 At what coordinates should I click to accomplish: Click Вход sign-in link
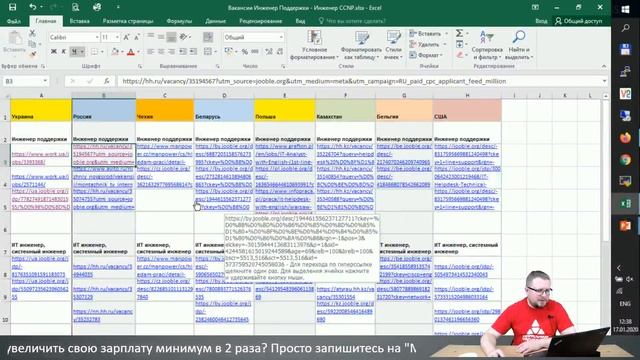(x=541, y=21)
